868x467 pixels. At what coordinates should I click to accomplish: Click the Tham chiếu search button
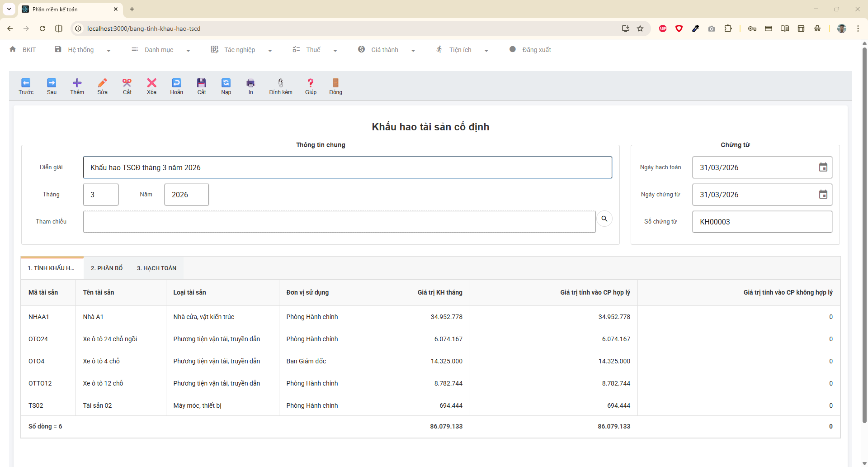604,219
